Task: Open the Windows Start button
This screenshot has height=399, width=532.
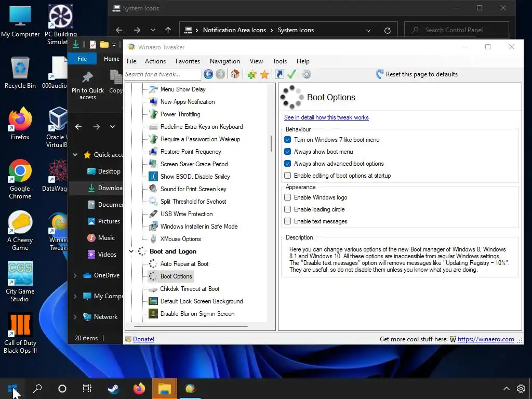Action: coord(12,389)
